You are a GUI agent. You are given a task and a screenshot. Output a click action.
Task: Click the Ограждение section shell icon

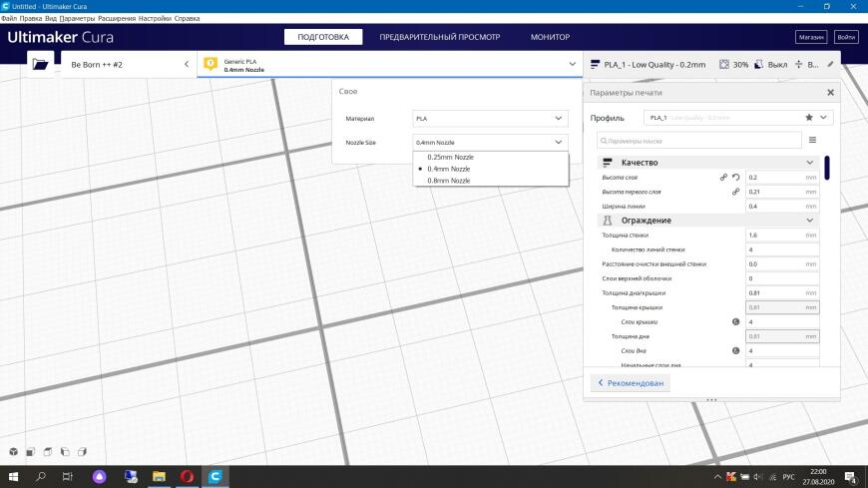(x=608, y=221)
